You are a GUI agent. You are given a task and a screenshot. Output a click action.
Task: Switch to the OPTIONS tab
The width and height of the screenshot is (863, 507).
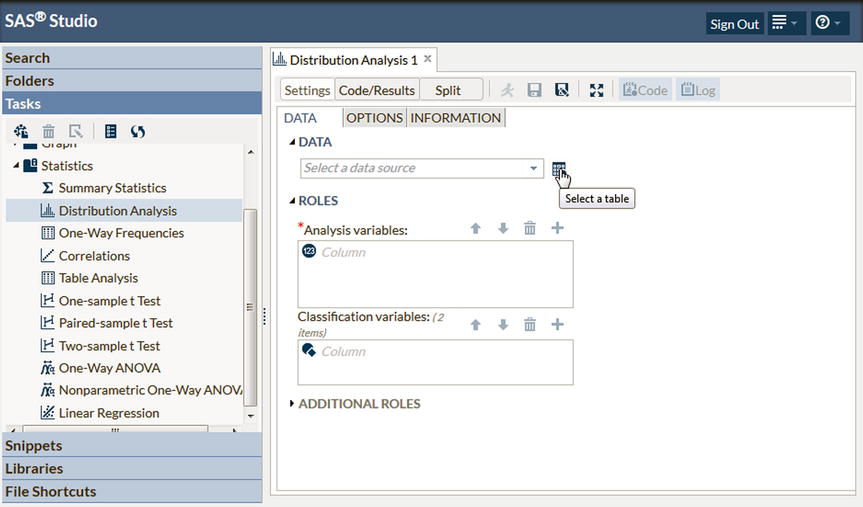pos(374,118)
